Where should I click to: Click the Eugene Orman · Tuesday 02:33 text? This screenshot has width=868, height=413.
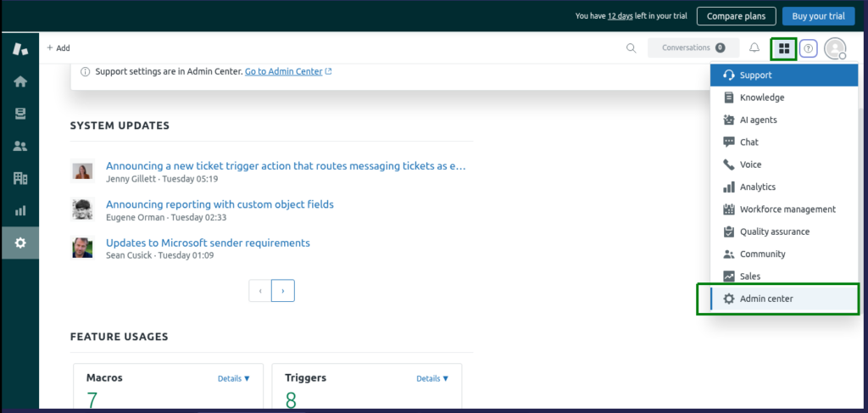166,218
